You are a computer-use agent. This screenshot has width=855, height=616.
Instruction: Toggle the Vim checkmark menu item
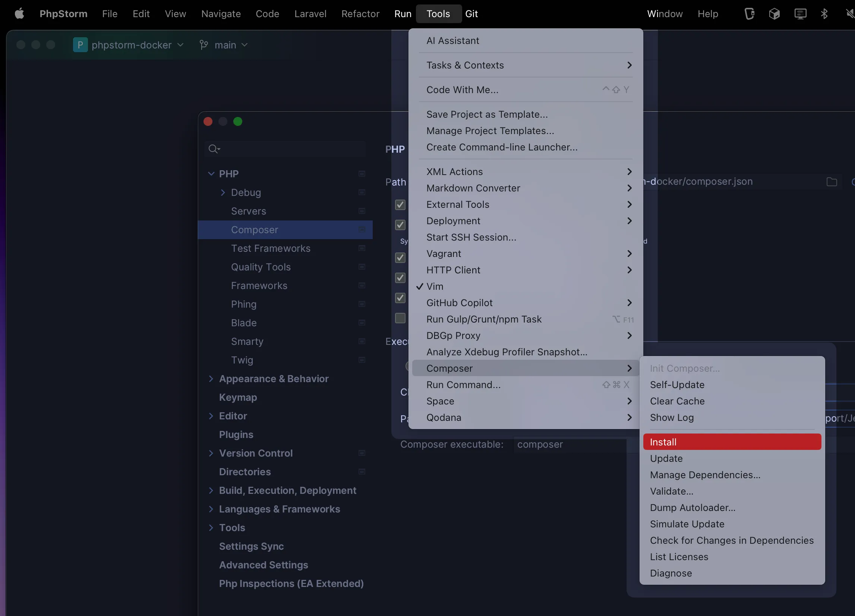pos(526,286)
